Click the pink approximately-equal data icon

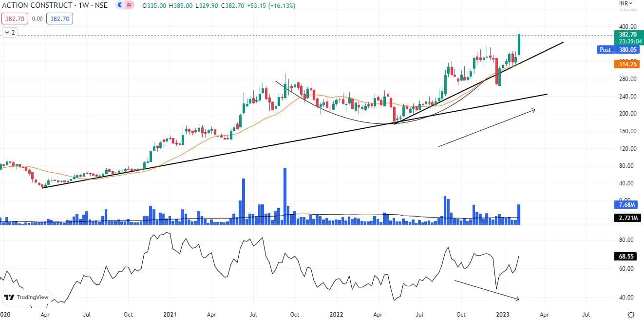point(129,5)
